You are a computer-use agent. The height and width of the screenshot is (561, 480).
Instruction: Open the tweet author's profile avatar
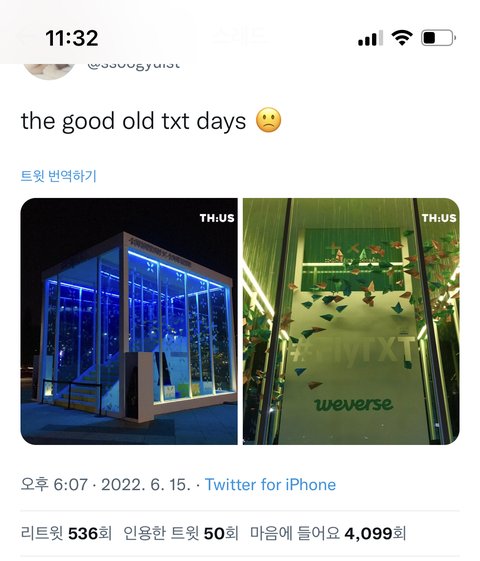(x=49, y=70)
